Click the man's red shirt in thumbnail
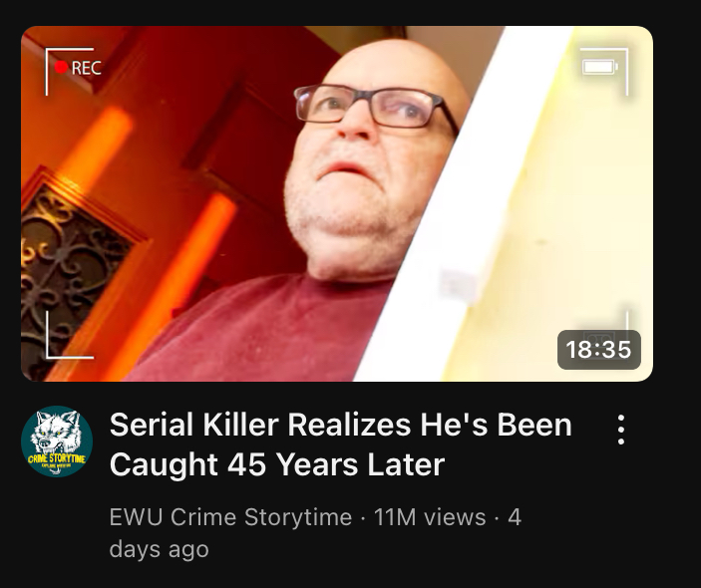Screen dimensions: 701x588 (x=258, y=329)
